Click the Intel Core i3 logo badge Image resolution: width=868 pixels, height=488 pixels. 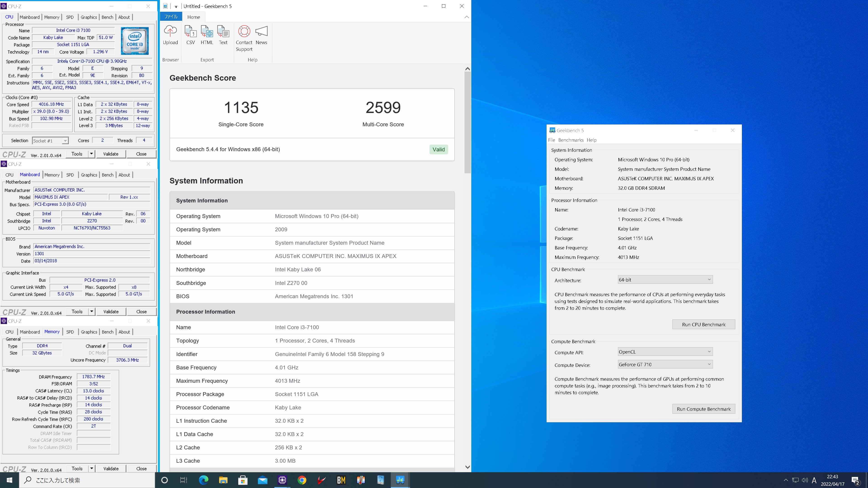click(x=134, y=41)
